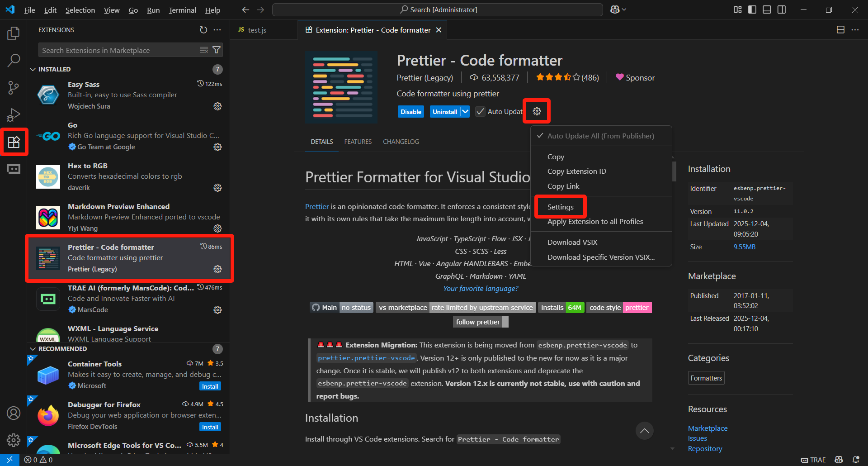Open notifications bell in status bar
Image resolution: width=868 pixels, height=466 pixels.
855,460
